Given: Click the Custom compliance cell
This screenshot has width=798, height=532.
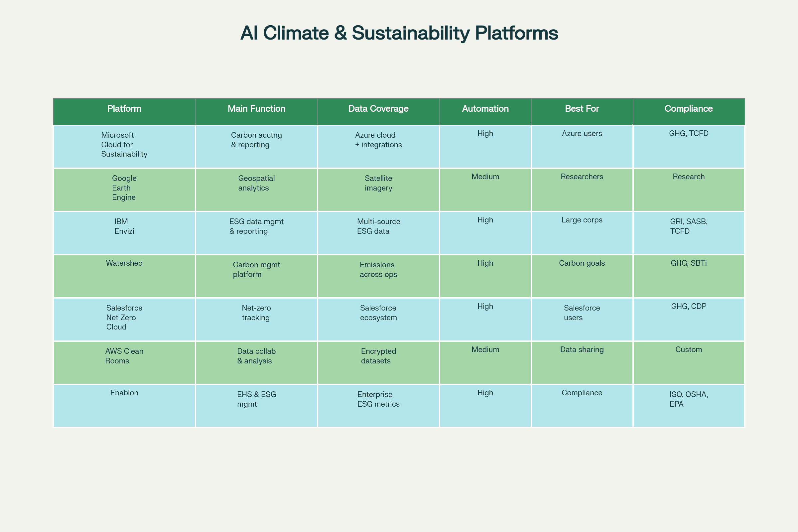Looking at the screenshot, I should [689, 363].
